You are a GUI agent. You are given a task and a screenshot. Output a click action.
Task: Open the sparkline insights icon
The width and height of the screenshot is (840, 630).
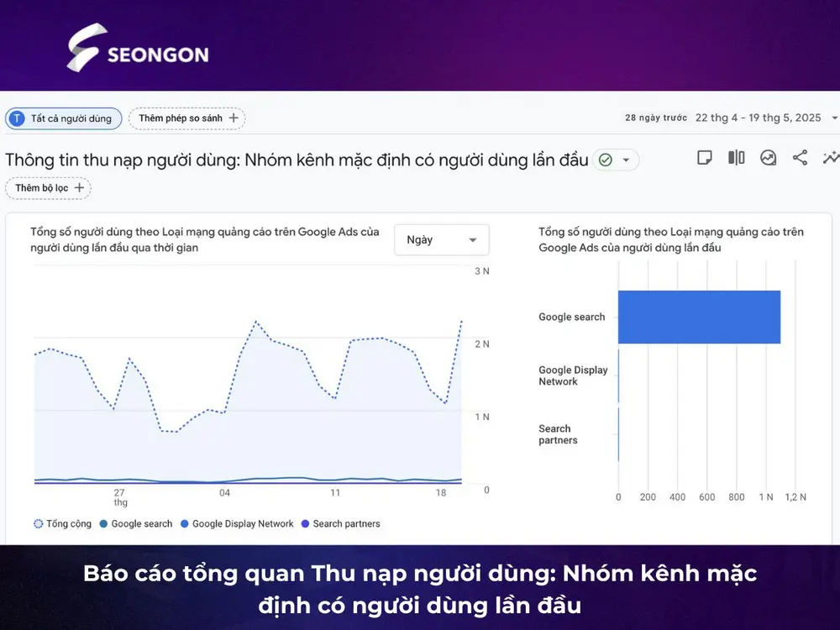click(x=832, y=158)
